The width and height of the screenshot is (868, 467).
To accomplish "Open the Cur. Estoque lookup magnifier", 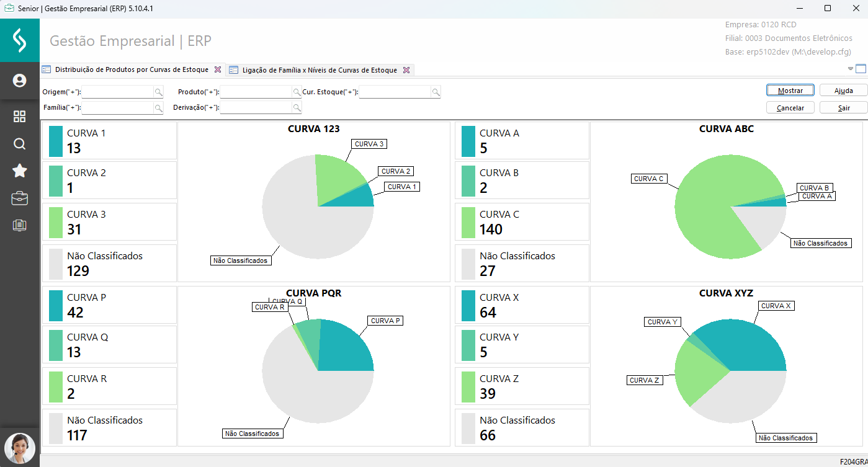I will [436, 92].
